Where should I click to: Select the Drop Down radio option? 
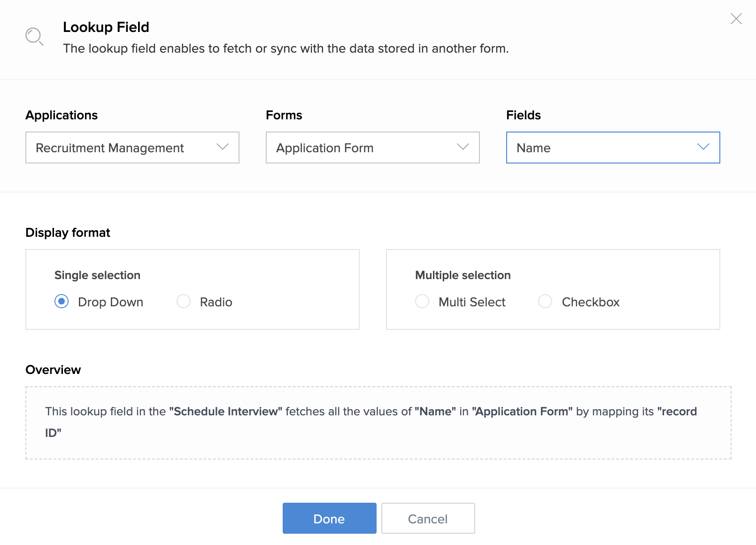pos(62,301)
